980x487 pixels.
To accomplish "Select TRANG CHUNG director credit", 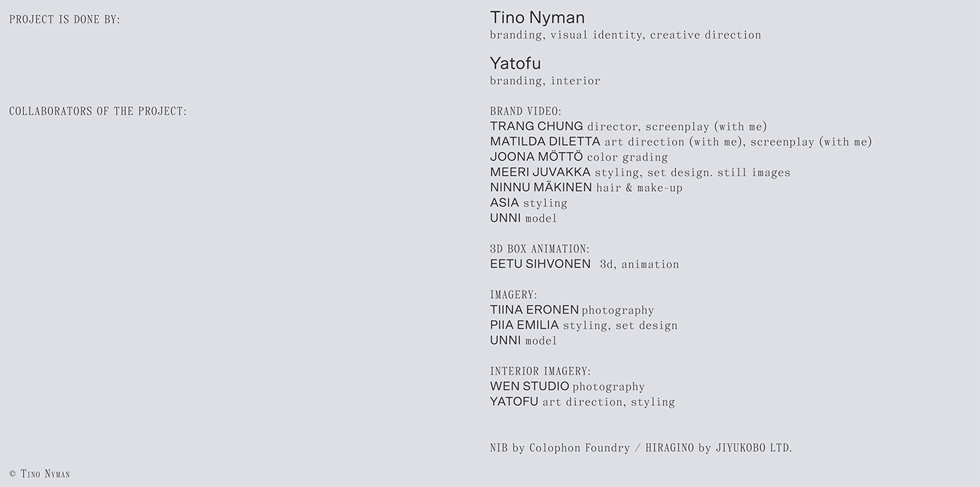I will tap(536, 127).
